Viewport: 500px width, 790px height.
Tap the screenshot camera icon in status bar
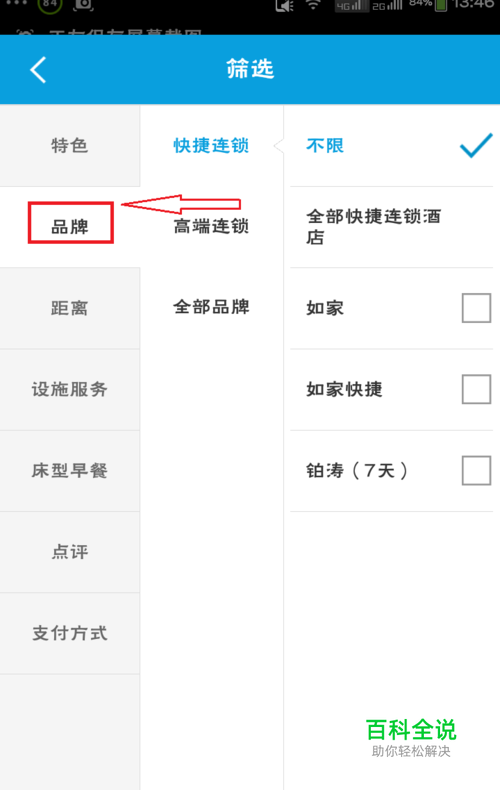pos(83,5)
